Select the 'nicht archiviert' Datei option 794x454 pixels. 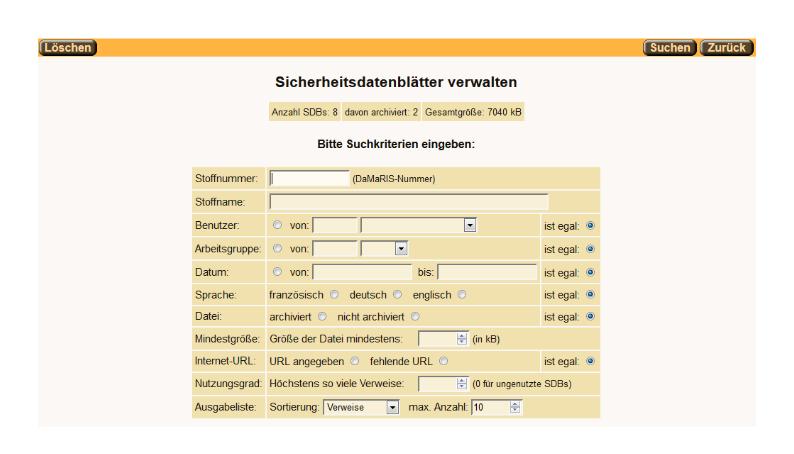point(415,316)
